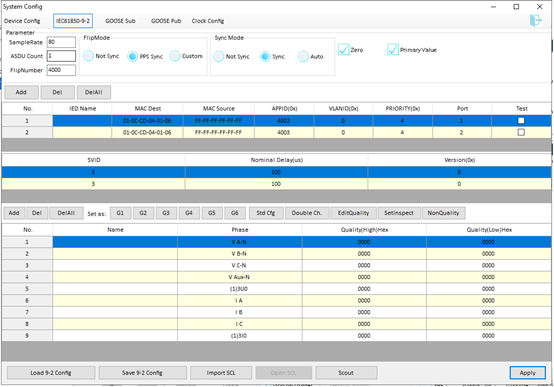Viewport: 554px width, 387px height.
Task: Click MAC Dest cell in row 2
Action: (147, 132)
